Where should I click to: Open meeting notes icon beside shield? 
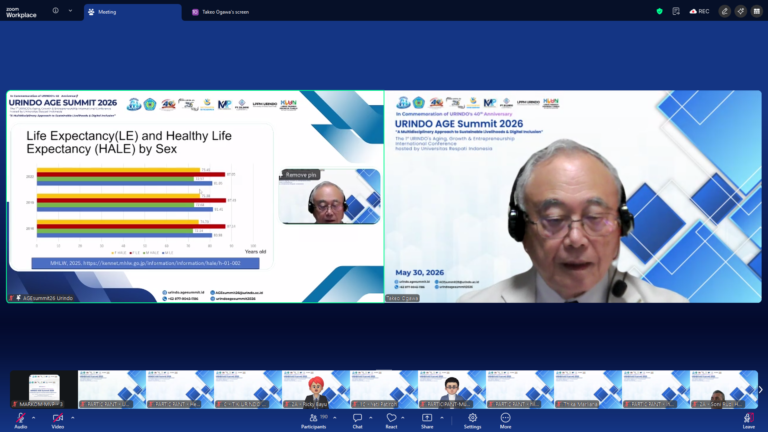676,11
